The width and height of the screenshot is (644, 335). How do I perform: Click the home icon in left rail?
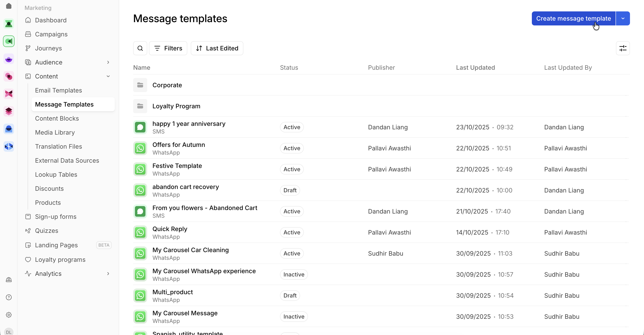pyautogui.click(x=9, y=6)
